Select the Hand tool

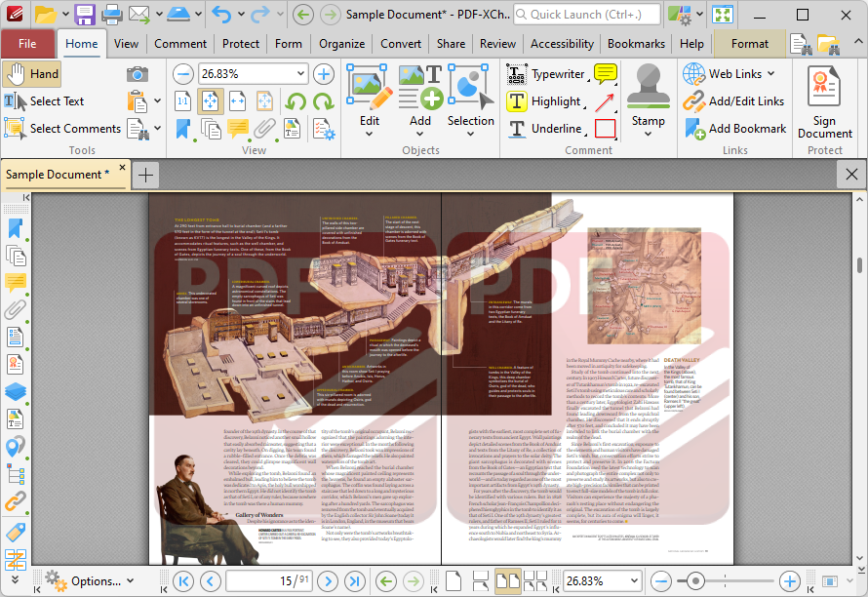(31, 74)
